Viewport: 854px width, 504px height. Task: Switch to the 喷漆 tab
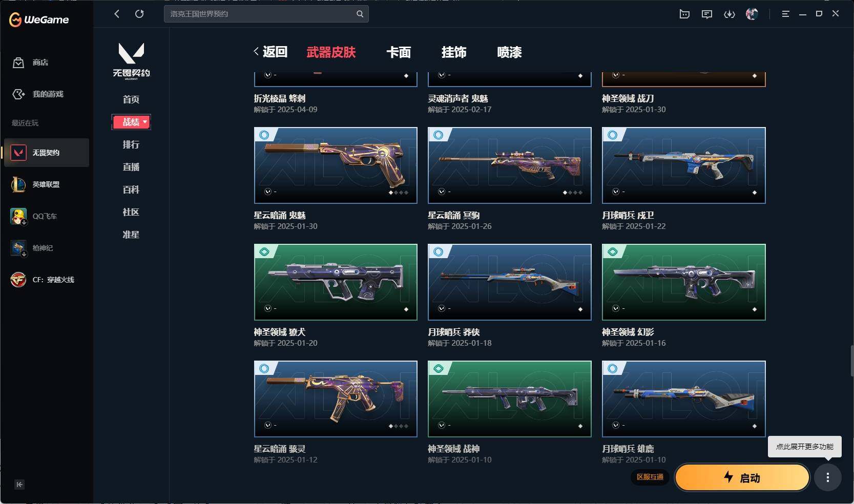509,52
